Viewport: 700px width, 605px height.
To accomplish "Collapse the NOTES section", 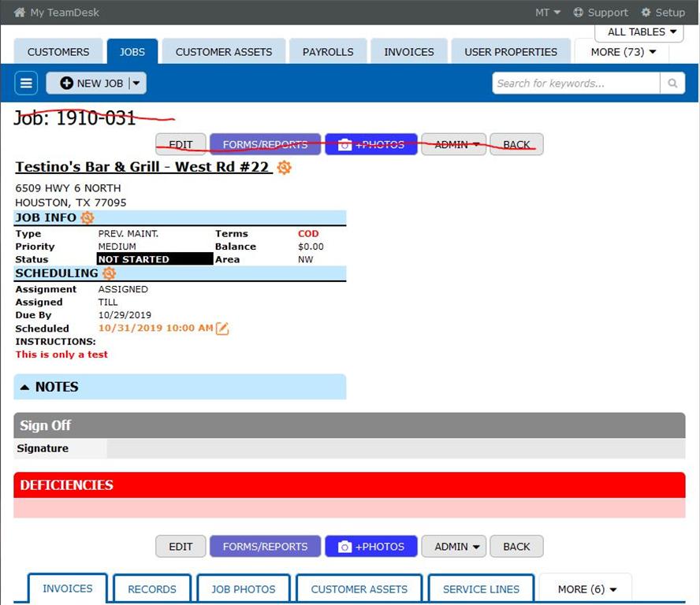I will point(25,387).
